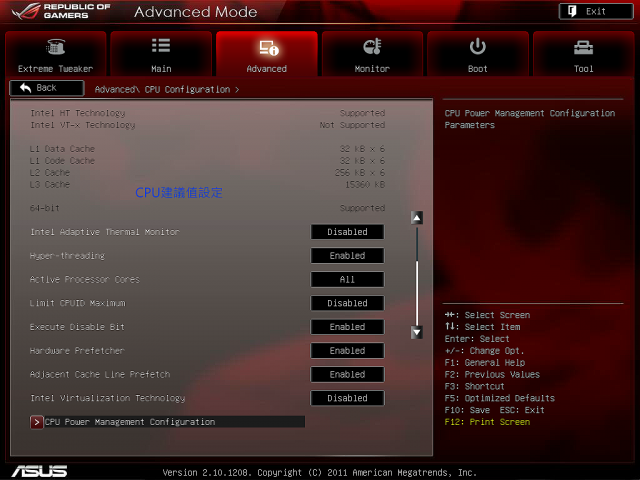Click the ASUS logo at bottom
Image resolution: width=640 pixels, height=480 pixels.
[x=39, y=471]
